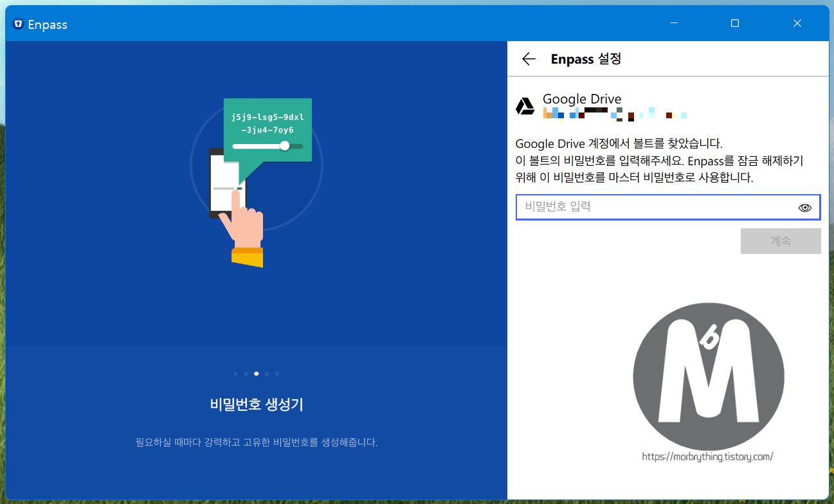Viewport: 834px width, 504px height.
Task: Go to the first carousel slide dot
Action: tap(236, 373)
